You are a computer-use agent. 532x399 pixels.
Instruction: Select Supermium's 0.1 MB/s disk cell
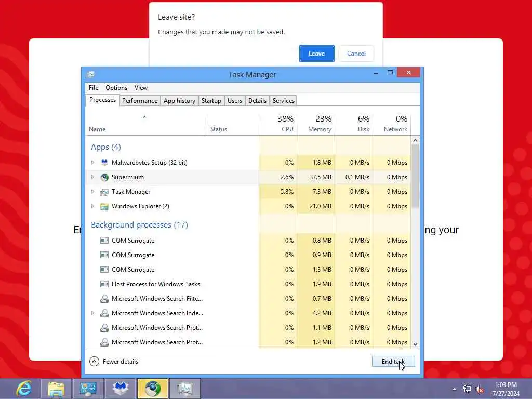354,177
